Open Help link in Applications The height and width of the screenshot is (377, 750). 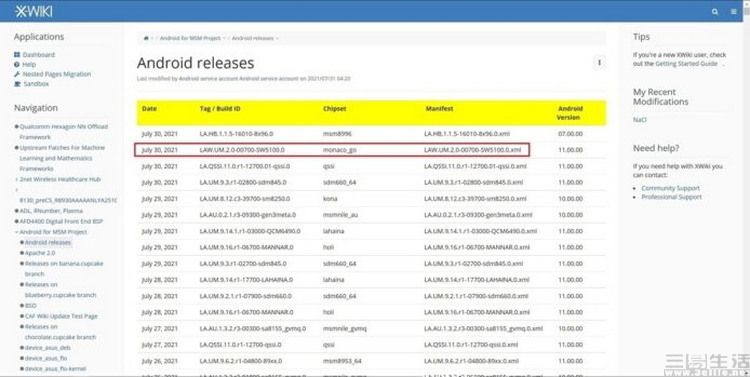29,65
